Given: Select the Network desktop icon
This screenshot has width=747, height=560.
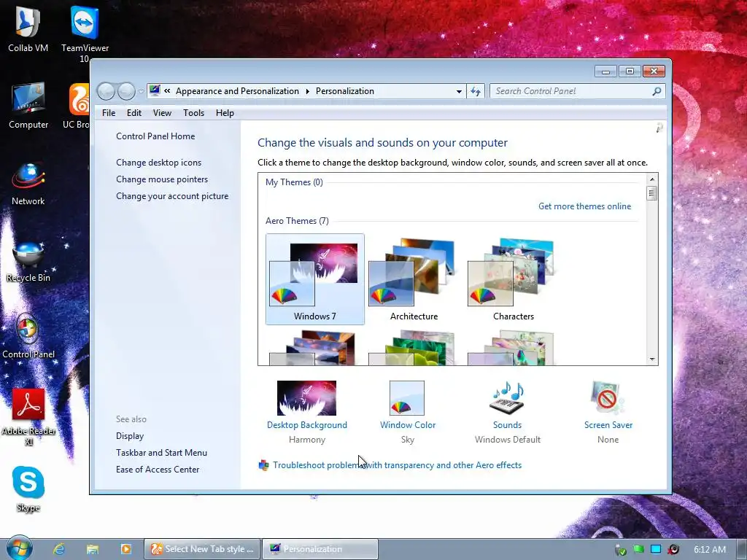Looking at the screenshot, I should tap(28, 183).
